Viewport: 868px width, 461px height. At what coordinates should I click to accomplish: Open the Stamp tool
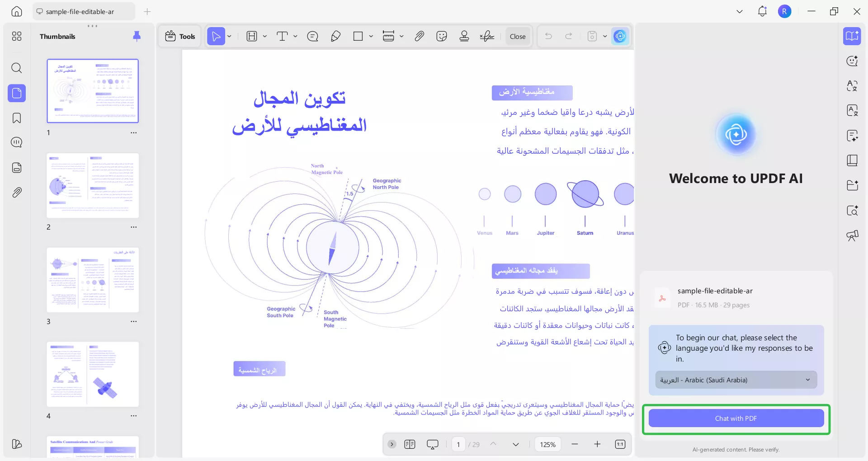pos(464,36)
